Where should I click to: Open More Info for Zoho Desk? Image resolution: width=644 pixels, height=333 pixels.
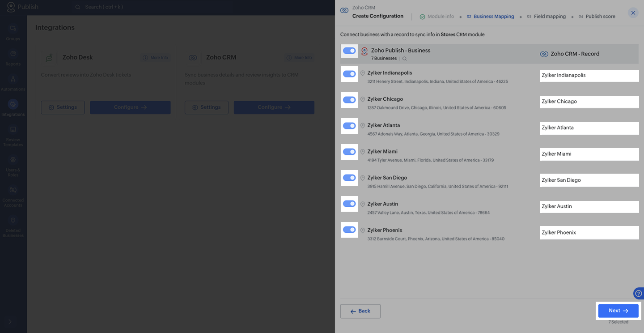pos(156,58)
